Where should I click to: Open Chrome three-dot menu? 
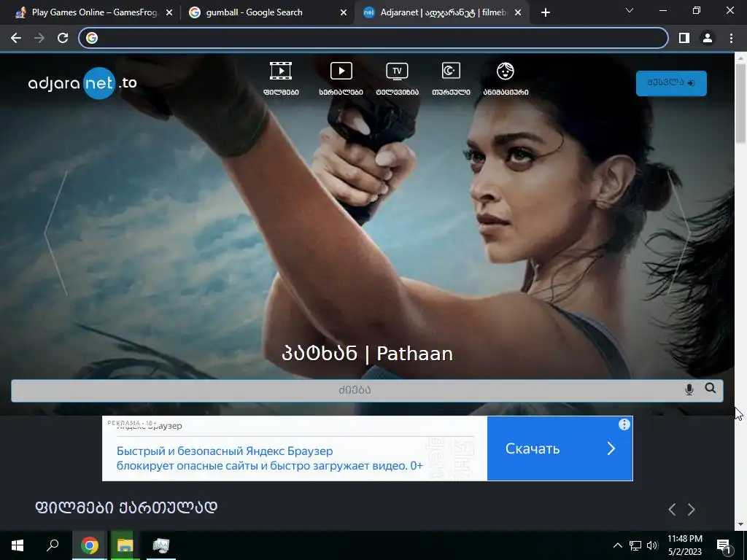731,38
